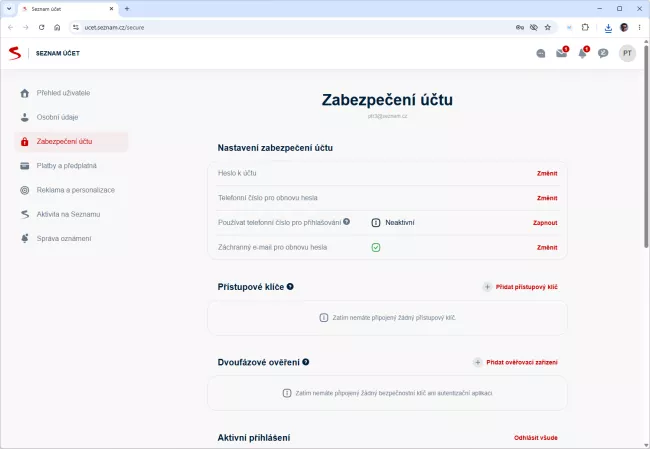
Task: Click Aktivní přihlášení section heading
Action: pos(254,438)
